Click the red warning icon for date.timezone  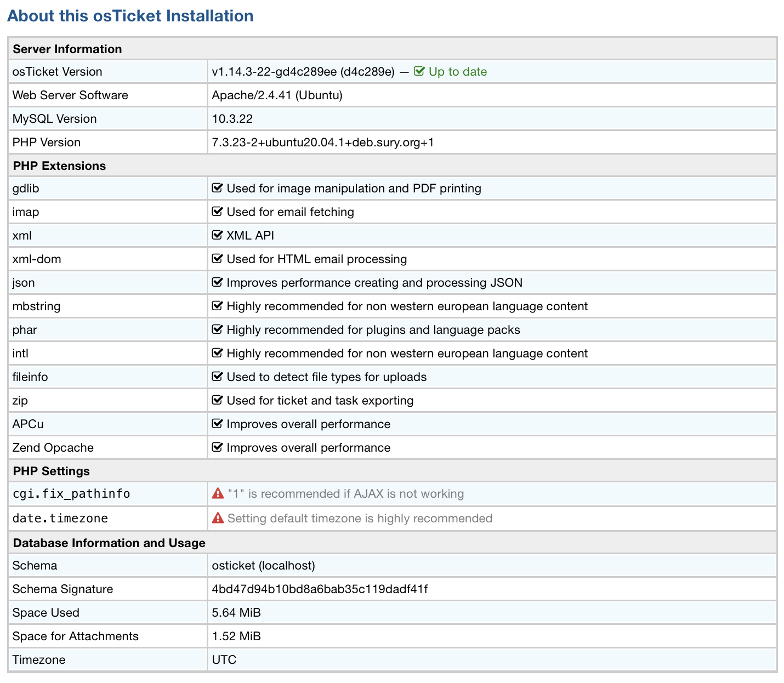pos(218,518)
